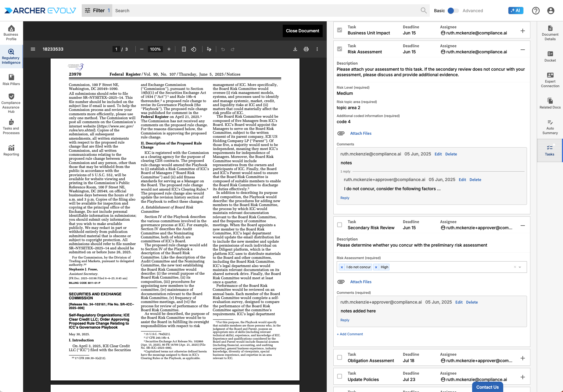Activate the PDF annotate draw tool
The width and height of the screenshot is (563, 392).
209,49
